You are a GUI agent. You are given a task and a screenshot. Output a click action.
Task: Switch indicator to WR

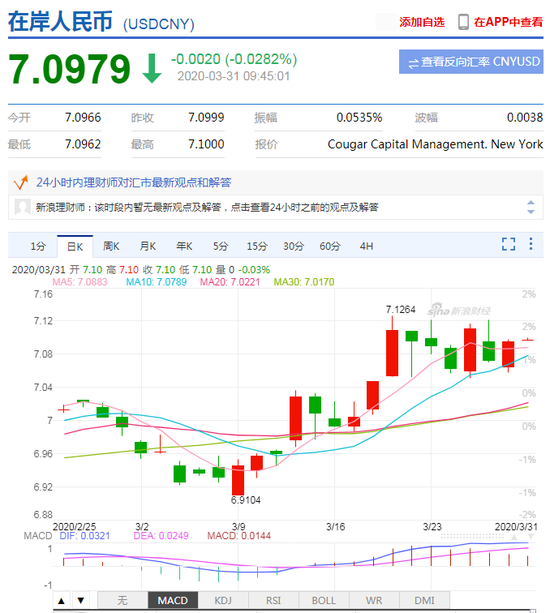[x=374, y=600]
